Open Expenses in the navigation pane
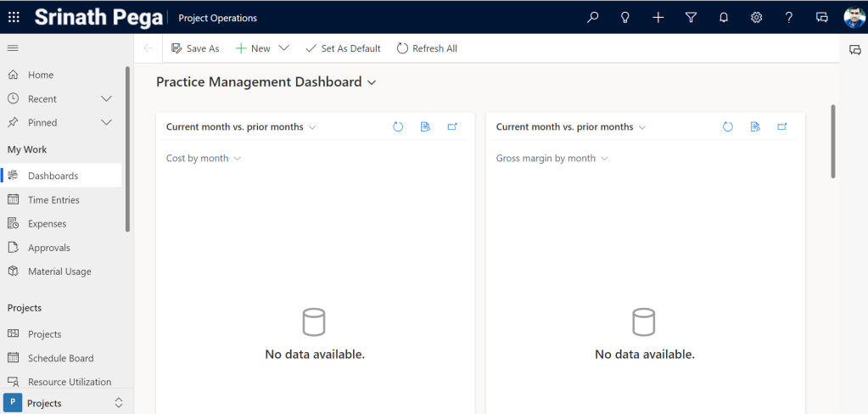 click(47, 224)
